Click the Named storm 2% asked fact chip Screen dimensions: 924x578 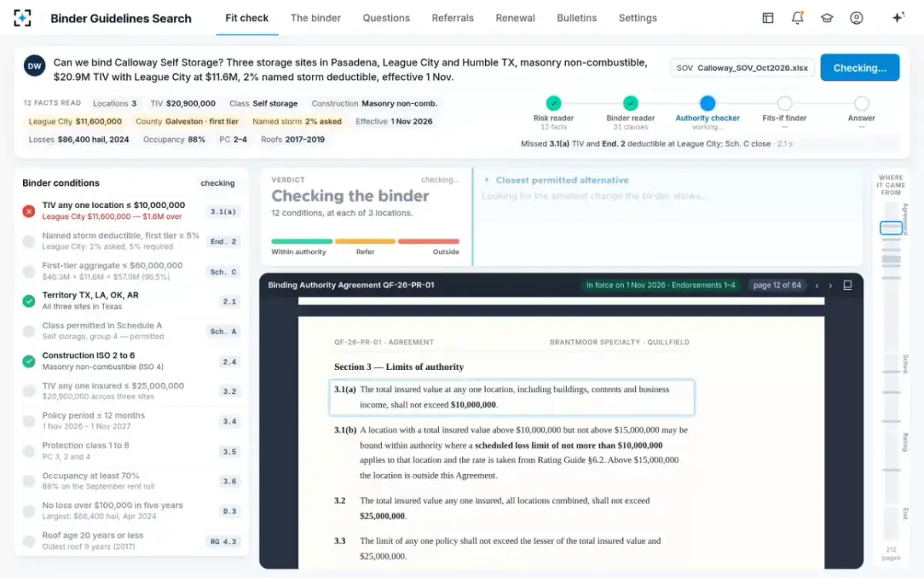297,122
